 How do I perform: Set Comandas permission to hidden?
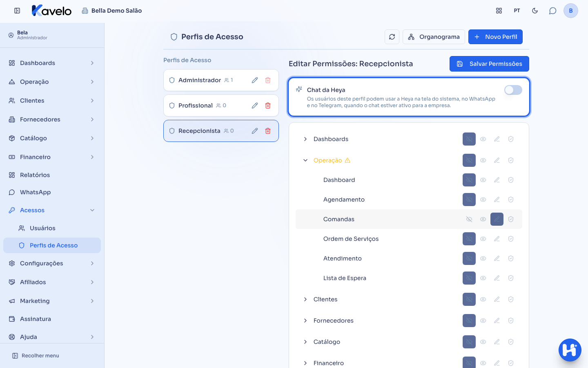tap(469, 219)
